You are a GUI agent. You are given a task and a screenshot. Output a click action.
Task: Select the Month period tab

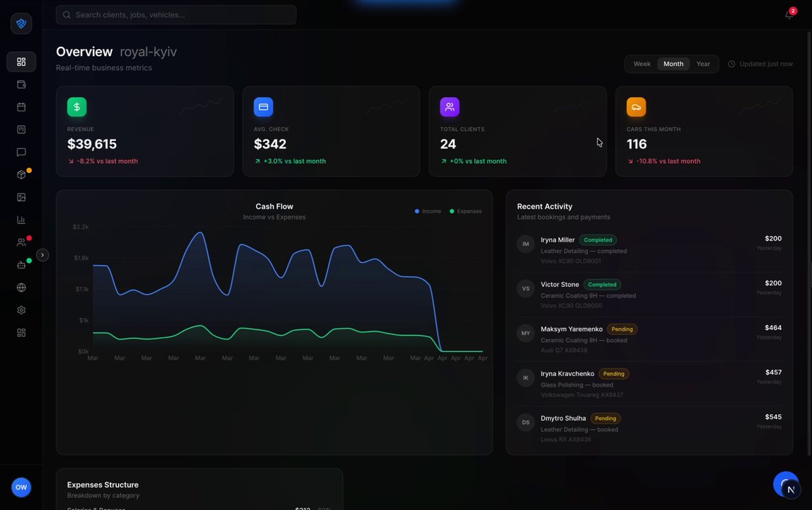[x=673, y=64]
